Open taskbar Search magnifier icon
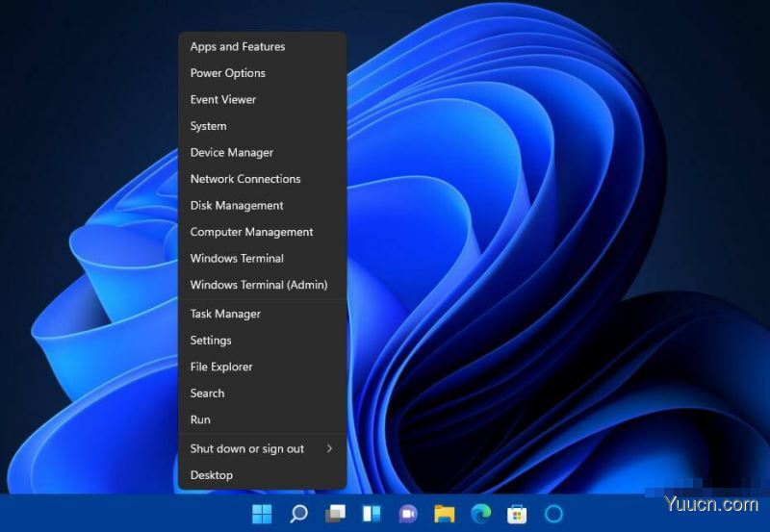Viewport: 770px width, 532px height. click(x=298, y=514)
